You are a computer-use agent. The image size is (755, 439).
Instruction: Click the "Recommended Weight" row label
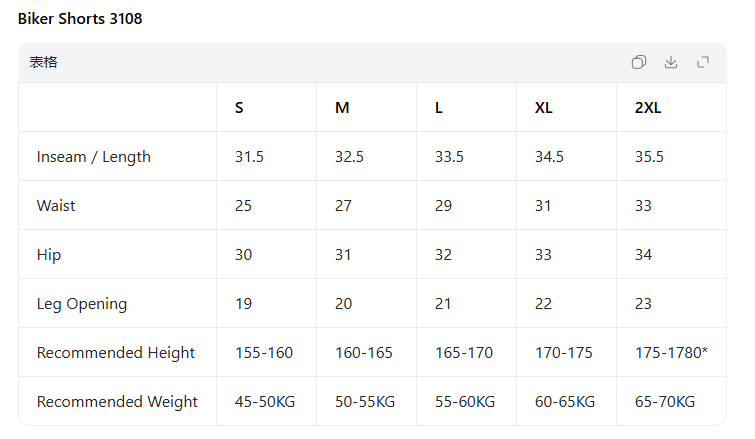tap(117, 402)
